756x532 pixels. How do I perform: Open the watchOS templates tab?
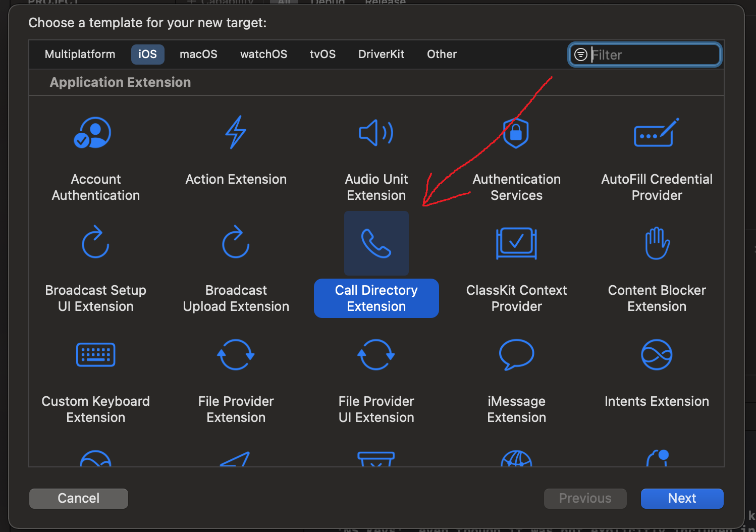click(263, 55)
